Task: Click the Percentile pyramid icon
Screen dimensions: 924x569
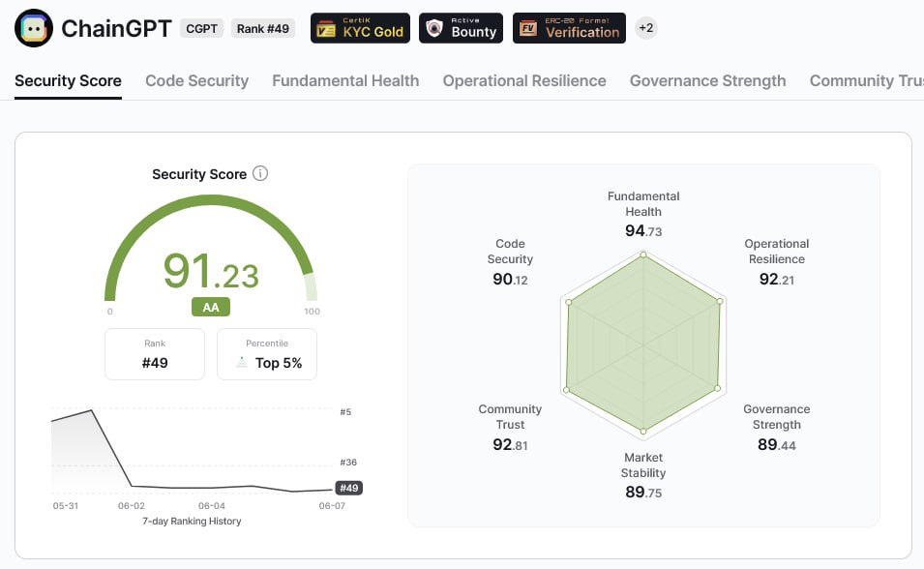Action: [242, 363]
